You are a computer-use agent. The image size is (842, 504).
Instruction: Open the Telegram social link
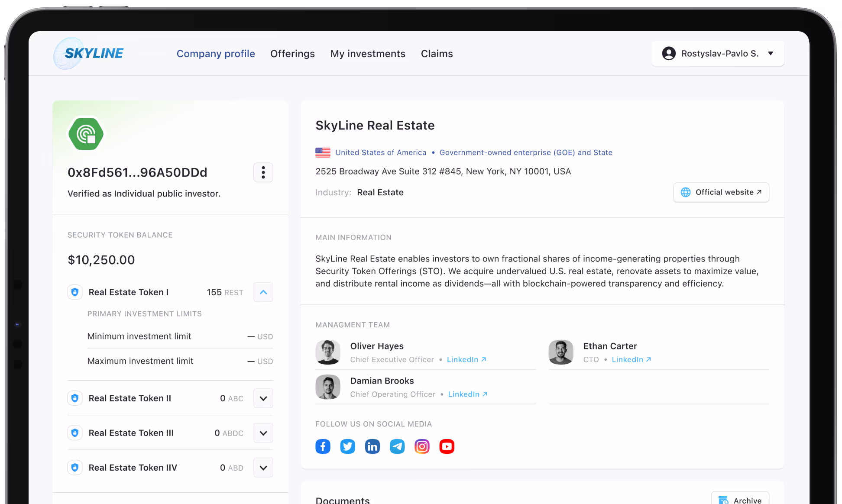click(x=397, y=446)
